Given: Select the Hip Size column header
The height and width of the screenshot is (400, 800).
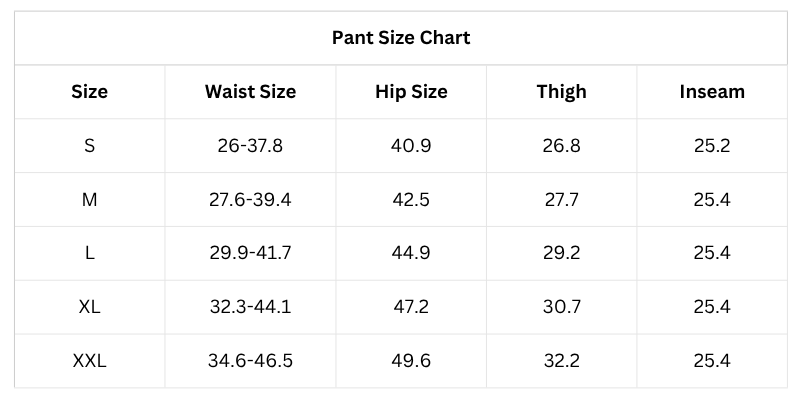Looking at the screenshot, I should (411, 92).
